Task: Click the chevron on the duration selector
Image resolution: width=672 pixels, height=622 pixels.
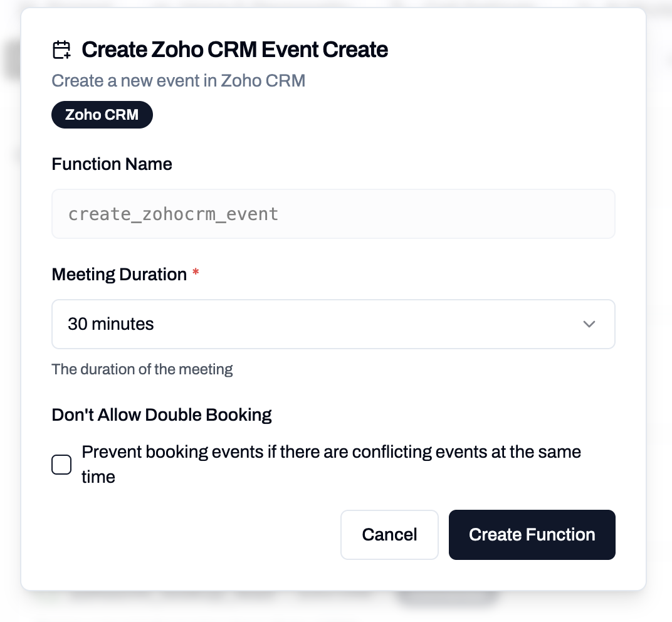Action: coord(589,324)
